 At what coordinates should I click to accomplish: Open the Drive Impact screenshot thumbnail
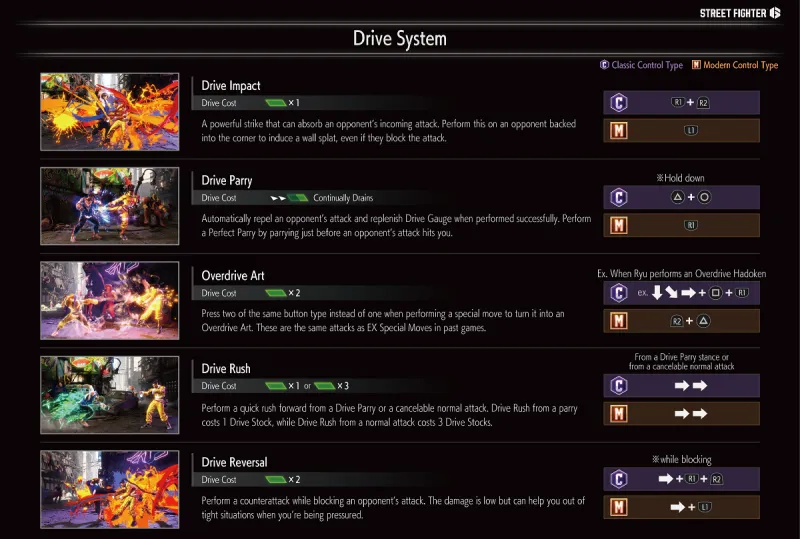click(110, 112)
